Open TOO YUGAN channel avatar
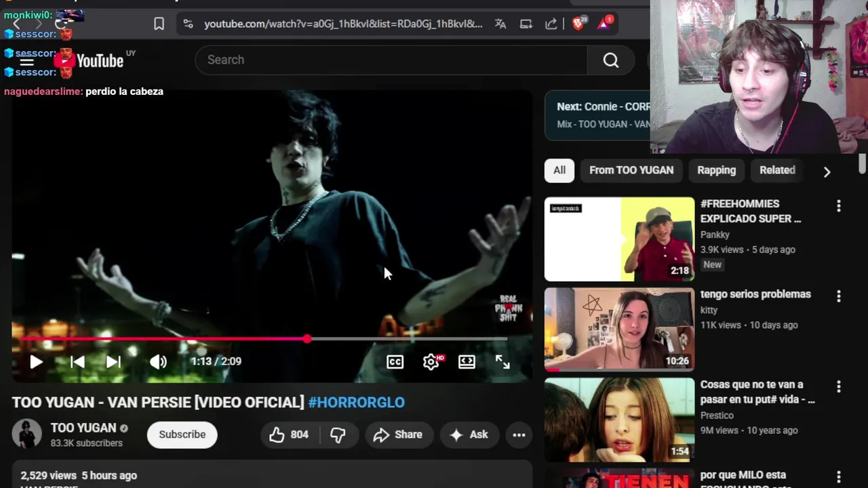This screenshot has height=488, width=868. (26, 434)
